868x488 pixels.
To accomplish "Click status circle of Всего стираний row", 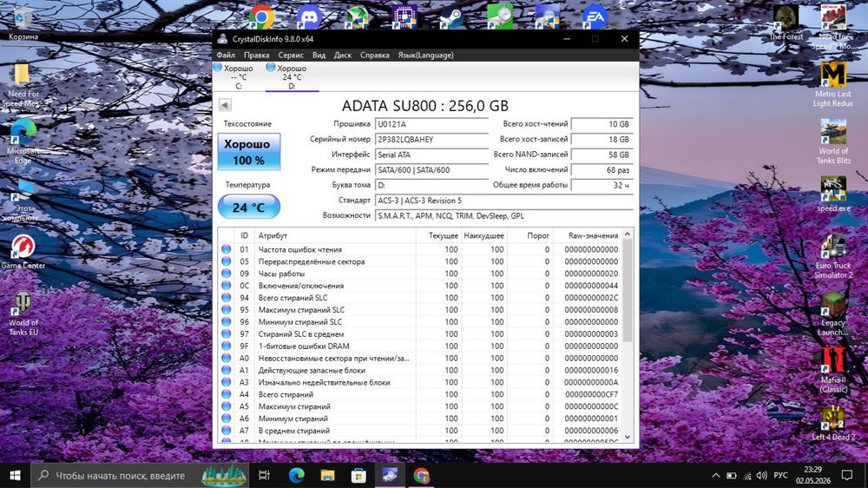I will coord(227,394).
